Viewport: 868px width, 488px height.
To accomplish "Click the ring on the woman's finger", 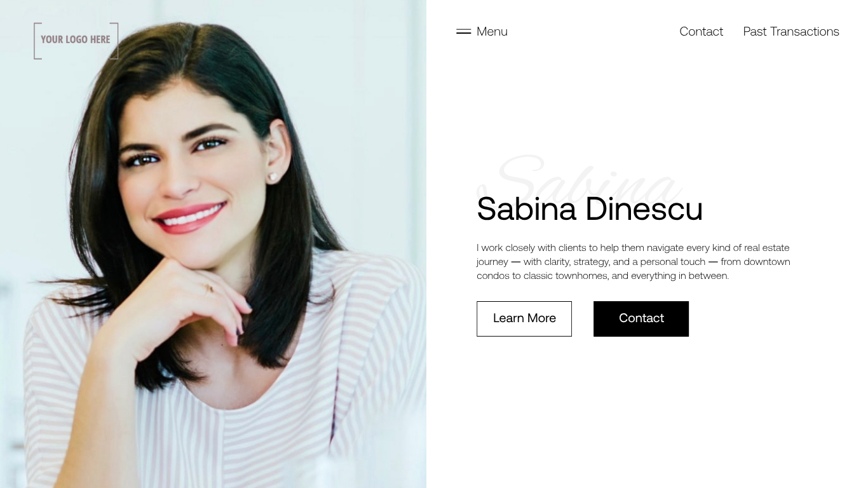I will [x=209, y=288].
